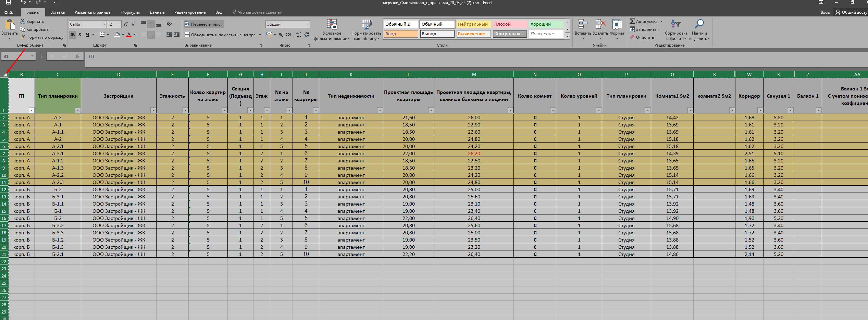Open Условное форматирование menu
868x320 pixels.
point(332,30)
